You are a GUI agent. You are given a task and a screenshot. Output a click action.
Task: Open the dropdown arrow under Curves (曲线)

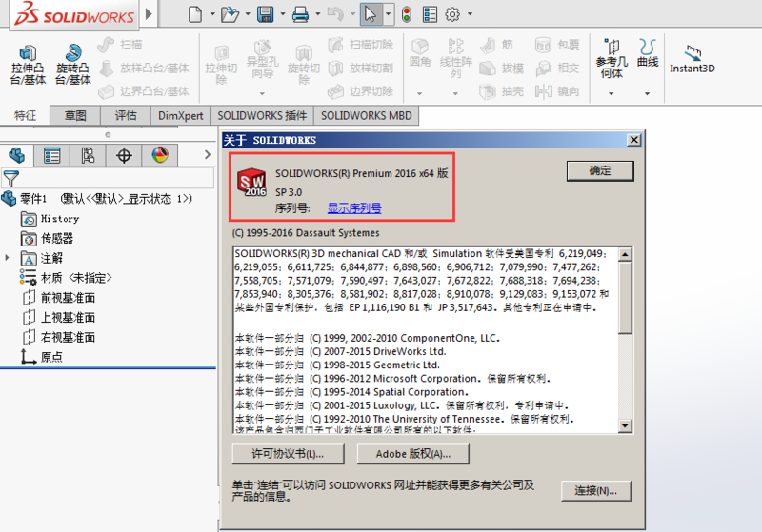[648, 93]
